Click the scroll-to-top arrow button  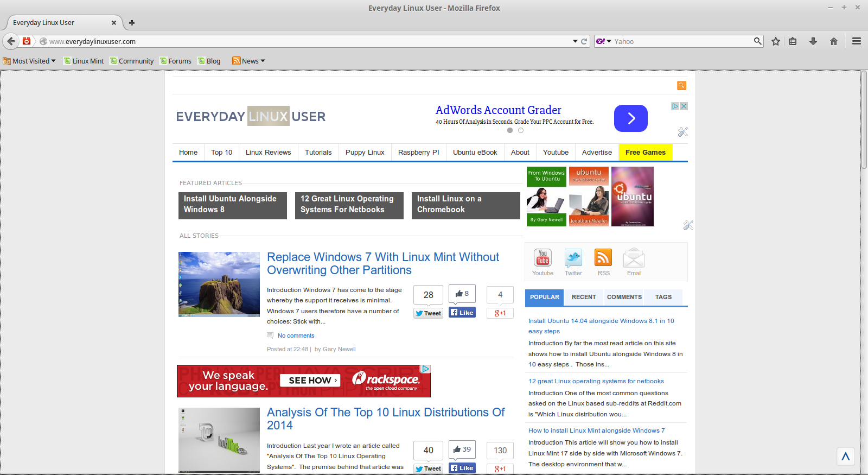click(845, 457)
